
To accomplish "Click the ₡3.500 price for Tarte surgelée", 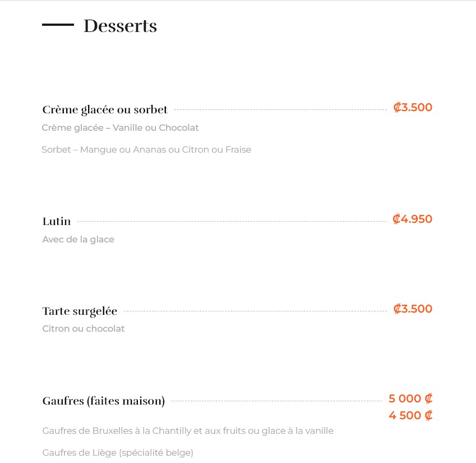I will point(413,309).
